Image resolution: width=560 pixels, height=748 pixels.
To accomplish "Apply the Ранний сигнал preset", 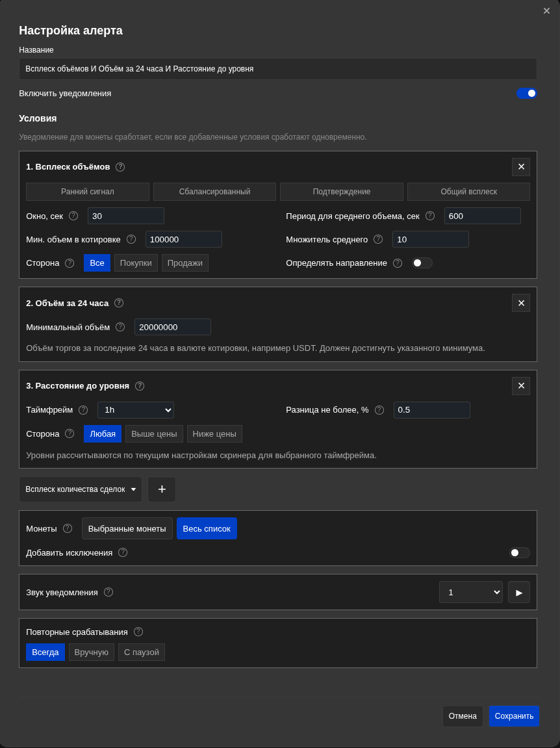I will (87, 192).
